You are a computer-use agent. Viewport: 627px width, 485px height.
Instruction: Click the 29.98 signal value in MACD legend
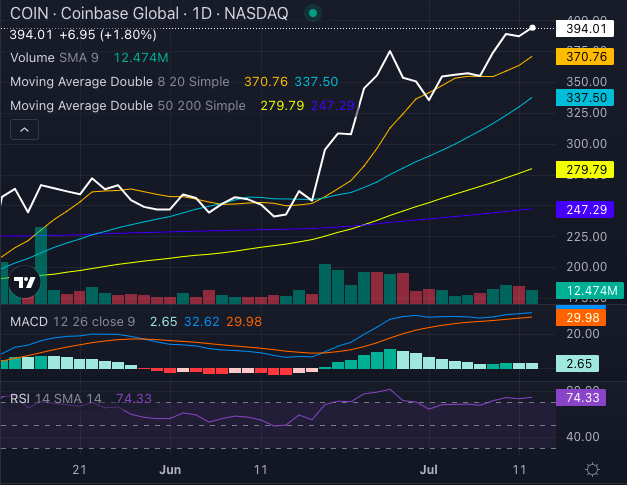pos(244,321)
